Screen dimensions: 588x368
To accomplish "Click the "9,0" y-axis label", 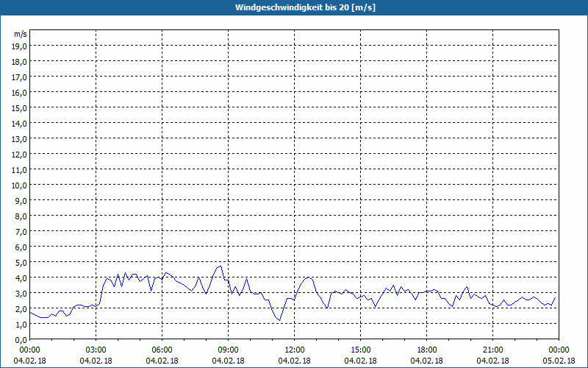I will [x=21, y=200].
